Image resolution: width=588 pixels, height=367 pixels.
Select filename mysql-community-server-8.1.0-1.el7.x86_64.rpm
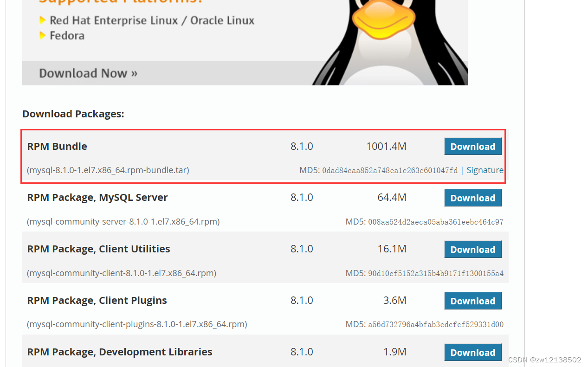123,222
